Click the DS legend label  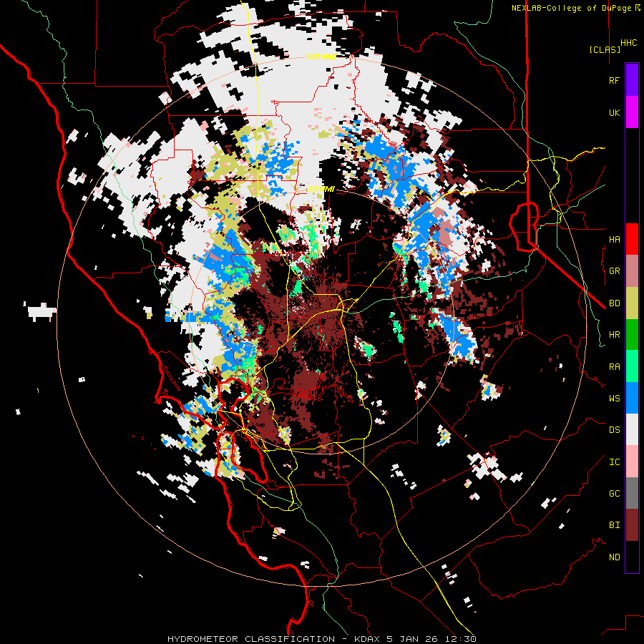[614, 430]
